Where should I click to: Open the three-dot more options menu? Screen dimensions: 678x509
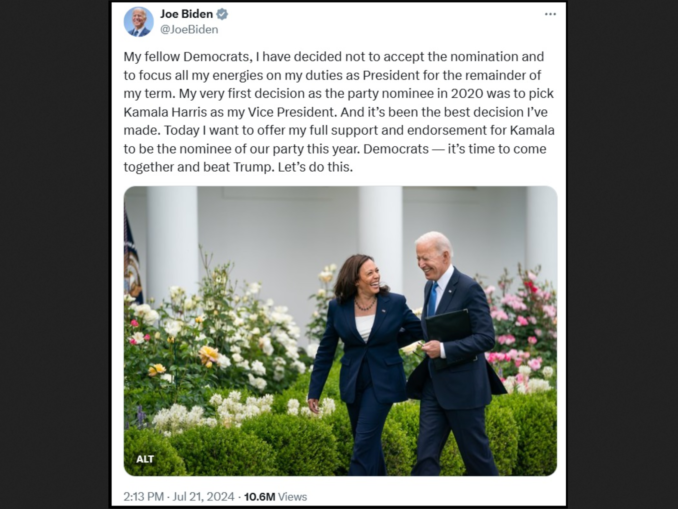pyautogui.click(x=550, y=14)
